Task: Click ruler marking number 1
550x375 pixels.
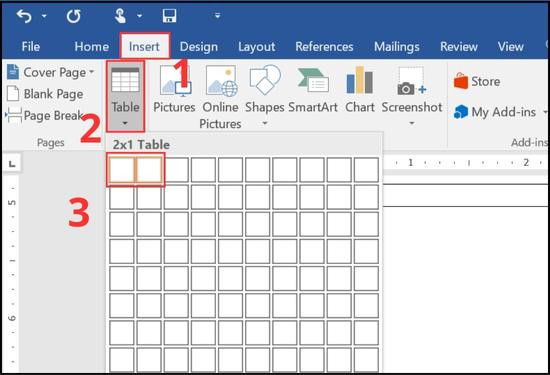Action: point(410,163)
